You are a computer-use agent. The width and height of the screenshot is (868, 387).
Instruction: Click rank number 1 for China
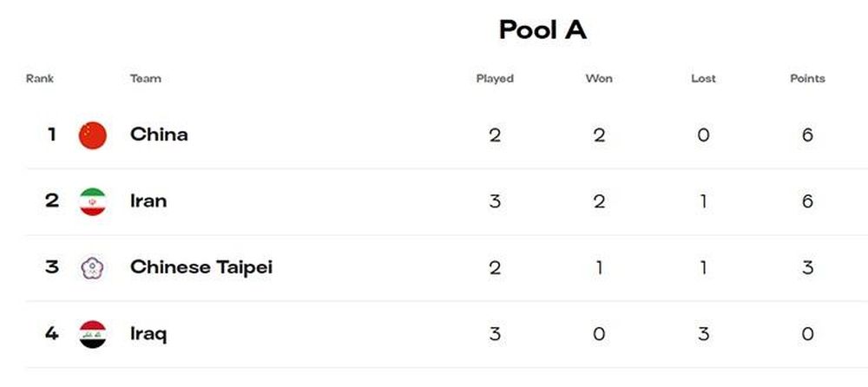click(x=51, y=134)
